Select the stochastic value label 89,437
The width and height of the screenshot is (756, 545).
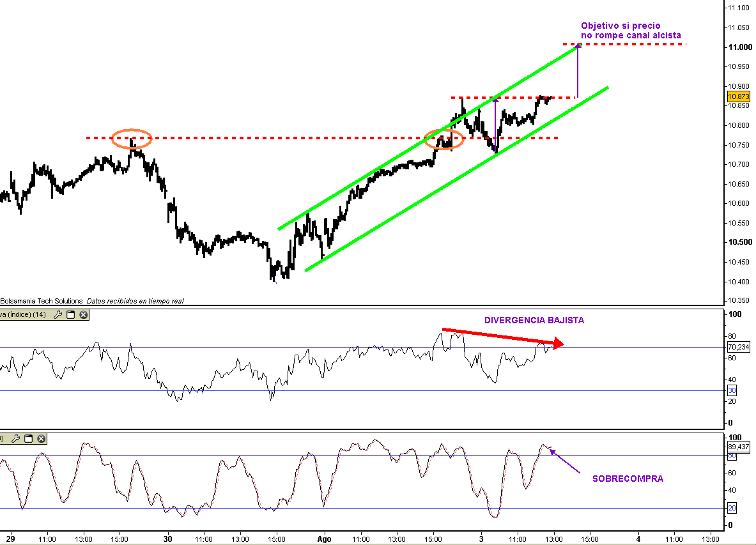coord(738,447)
